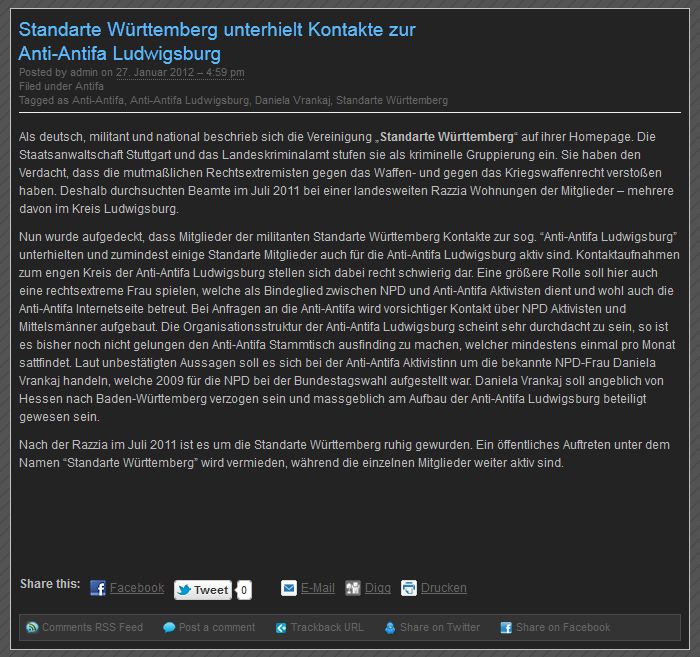Open the Standarte Württemberg tag link

pos(392,100)
